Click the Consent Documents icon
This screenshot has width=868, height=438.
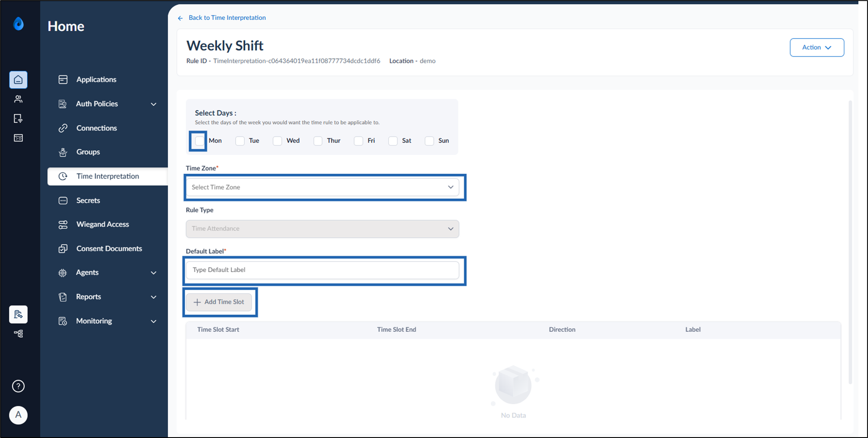click(x=63, y=249)
